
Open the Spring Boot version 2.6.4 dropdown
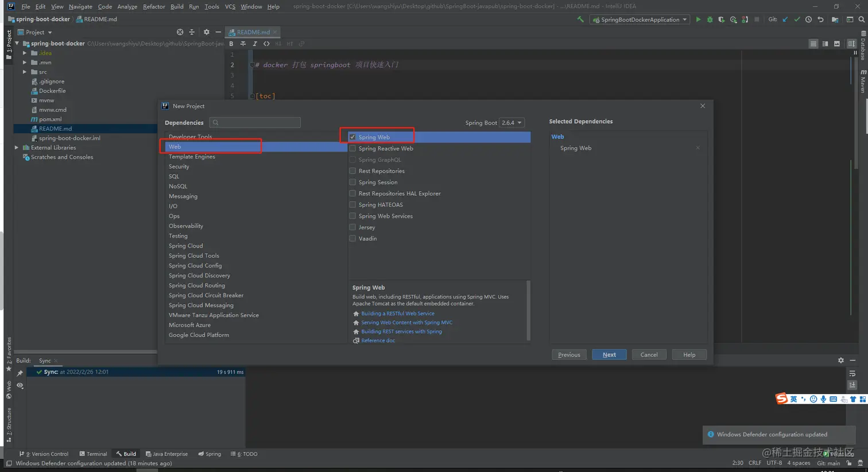coord(511,123)
